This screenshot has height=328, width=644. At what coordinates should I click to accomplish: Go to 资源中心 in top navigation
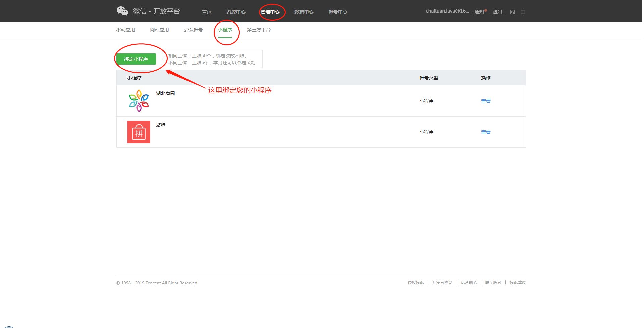(x=236, y=12)
